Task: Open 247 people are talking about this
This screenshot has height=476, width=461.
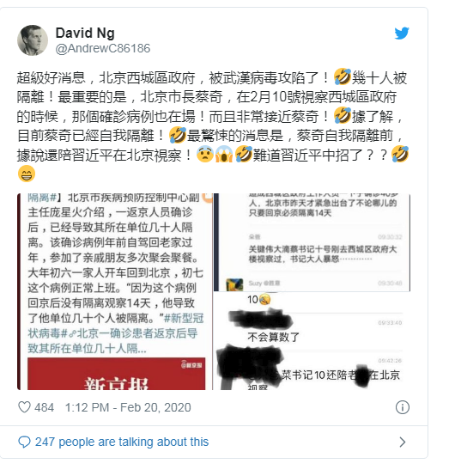Action: [x=122, y=442]
